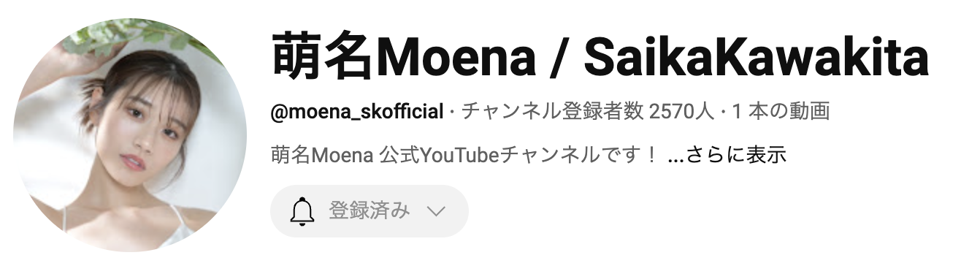
Task: Click the notification bell icon
Action: (302, 212)
